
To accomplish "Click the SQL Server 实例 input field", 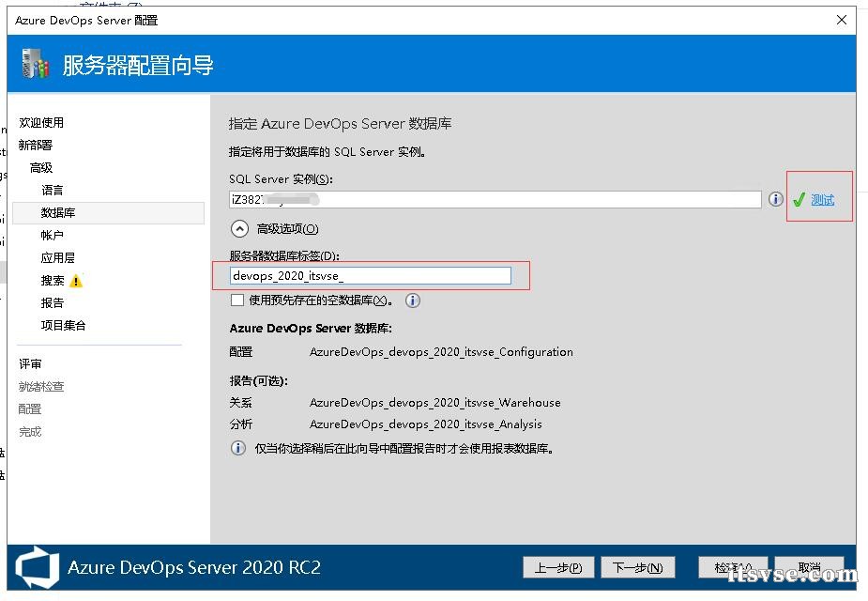I will pyautogui.click(x=495, y=199).
